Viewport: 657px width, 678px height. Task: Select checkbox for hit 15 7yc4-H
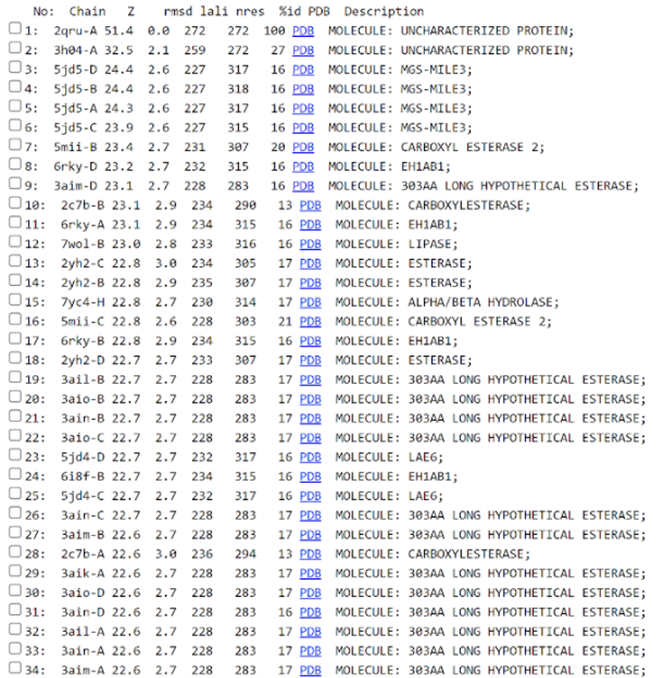[x=14, y=302]
